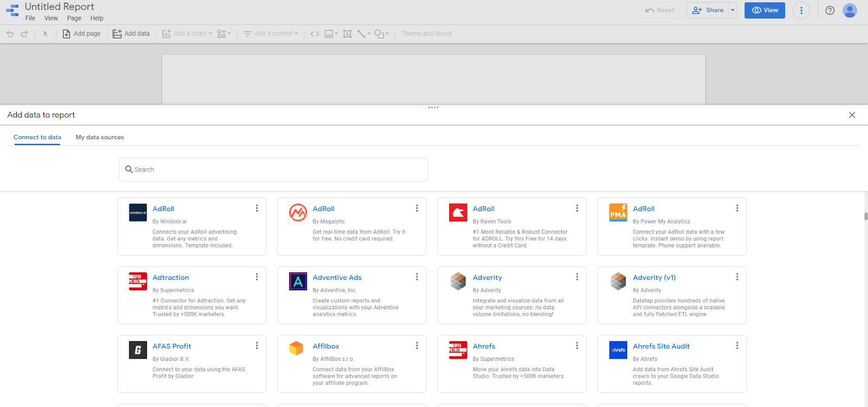Open options menu for Adverity (v1) card

(x=737, y=277)
